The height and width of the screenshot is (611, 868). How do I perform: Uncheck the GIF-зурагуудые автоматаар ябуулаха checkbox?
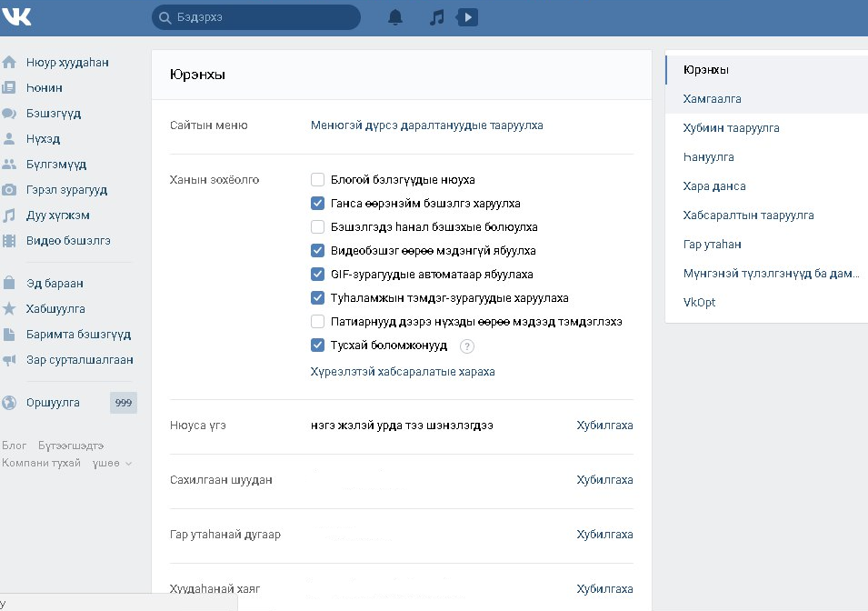coord(317,275)
